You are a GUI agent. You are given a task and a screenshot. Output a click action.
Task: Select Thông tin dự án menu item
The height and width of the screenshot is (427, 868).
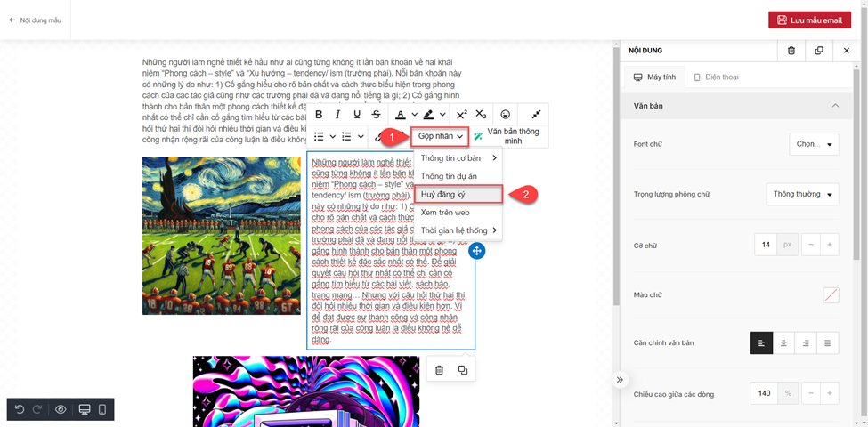458,176
